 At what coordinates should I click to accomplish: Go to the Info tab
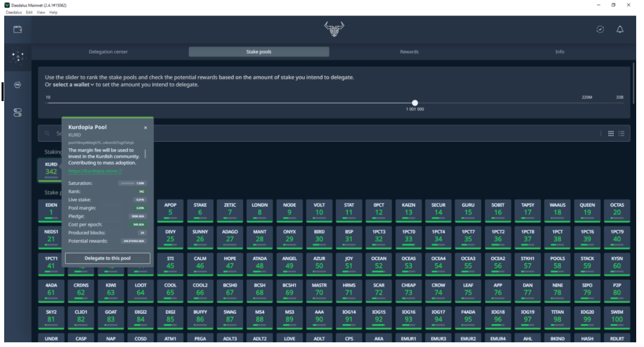(x=560, y=52)
